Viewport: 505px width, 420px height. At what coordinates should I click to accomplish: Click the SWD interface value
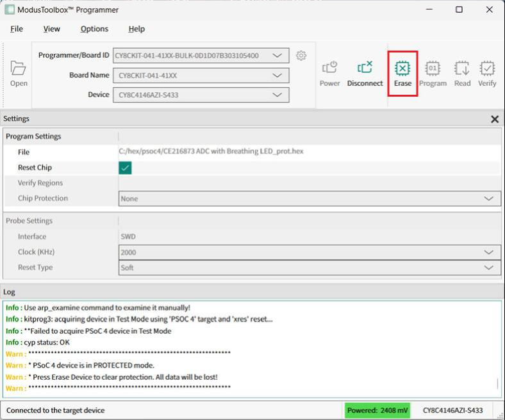click(x=128, y=236)
